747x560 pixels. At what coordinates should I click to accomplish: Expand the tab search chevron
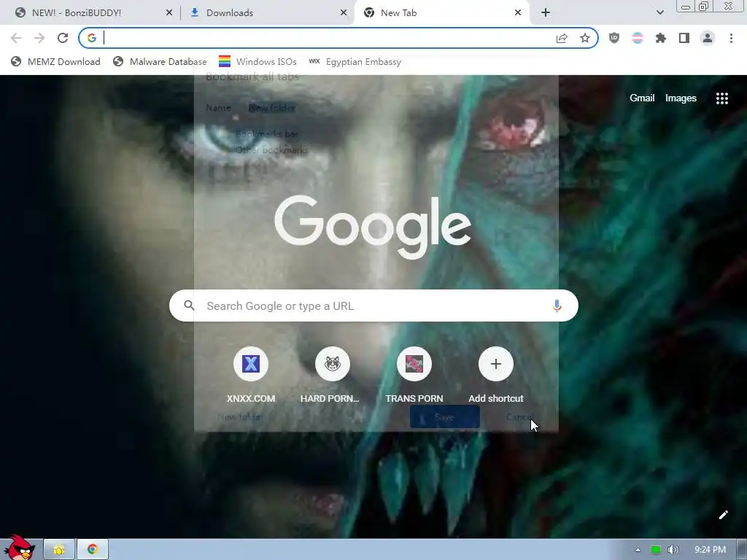click(x=659, y=12)
